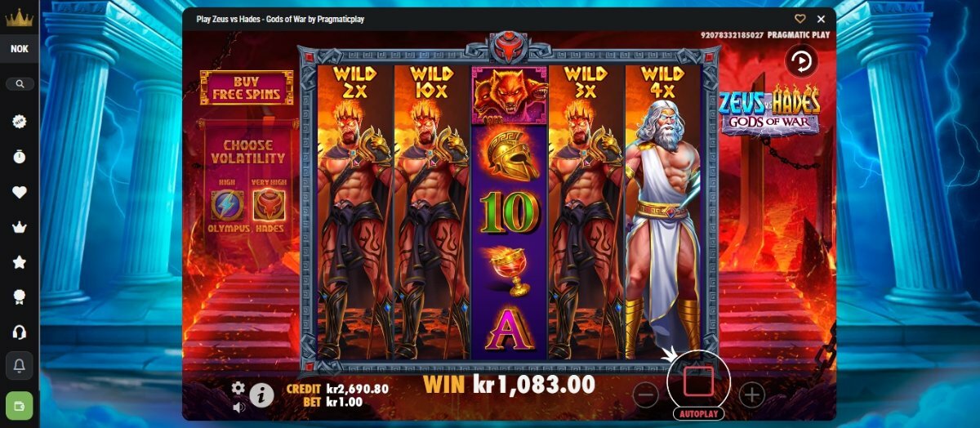Open the Autoplay options

[698, 413]
